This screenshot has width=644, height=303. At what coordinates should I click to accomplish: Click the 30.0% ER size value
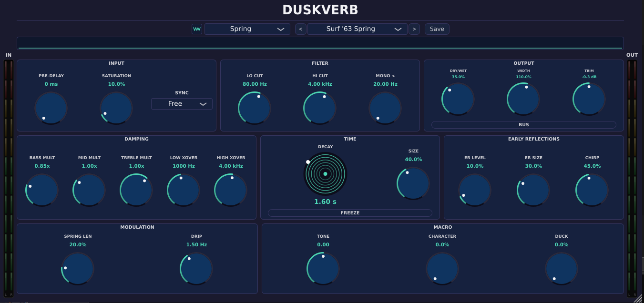coord(533,166)
